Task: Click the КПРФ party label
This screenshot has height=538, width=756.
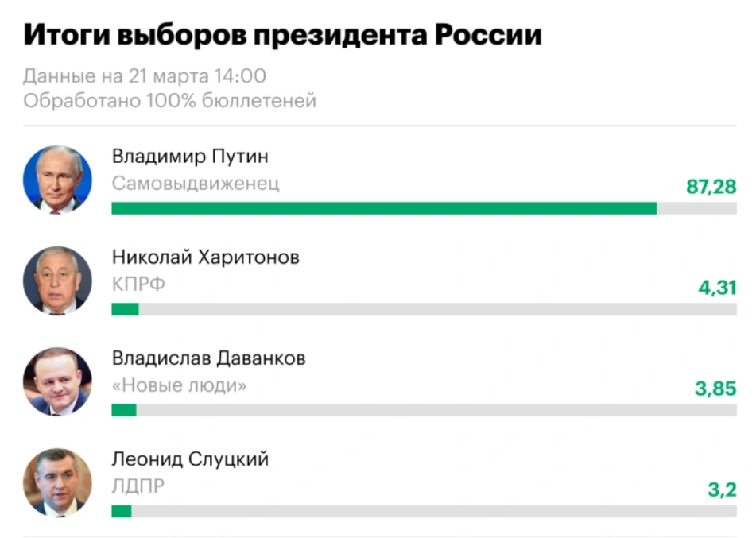Action: coord(138,284)
